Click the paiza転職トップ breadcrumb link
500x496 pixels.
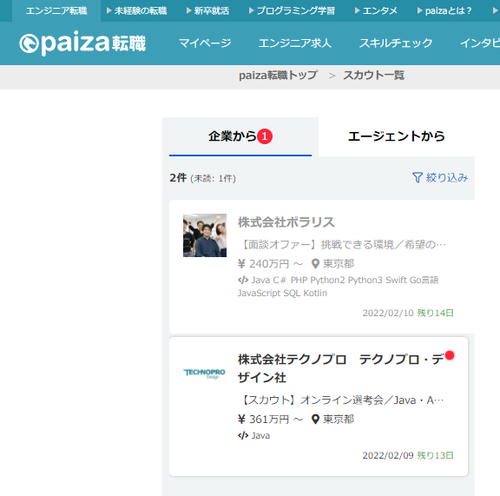coord(278,75)
